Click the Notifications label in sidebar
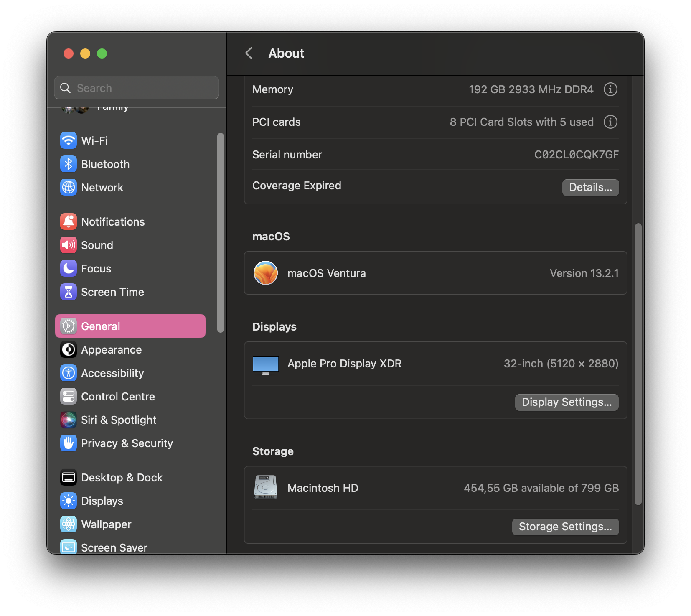691x616 pixels. click(x=113, y=222)
